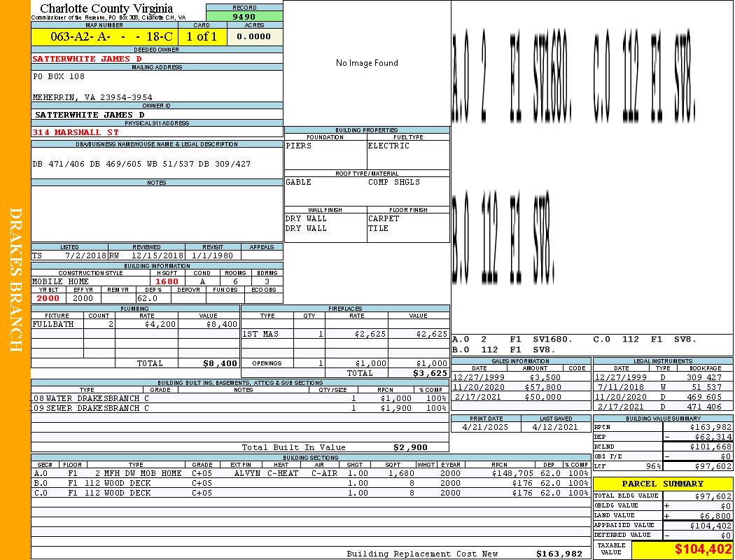Select listed date 7/2/2018
Viewport: 735px width, 560px height.
tap(85, 256)
